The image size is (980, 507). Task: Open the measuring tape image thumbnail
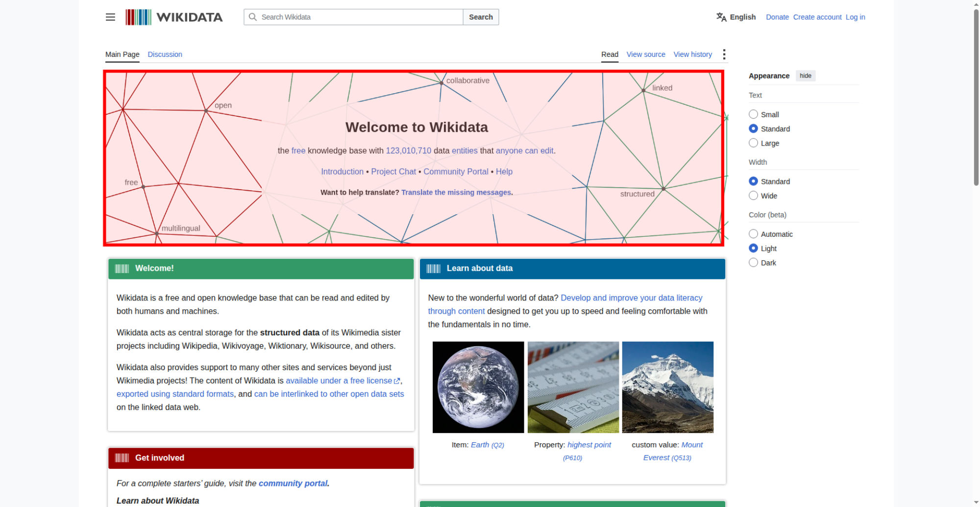tap(573, 387)
